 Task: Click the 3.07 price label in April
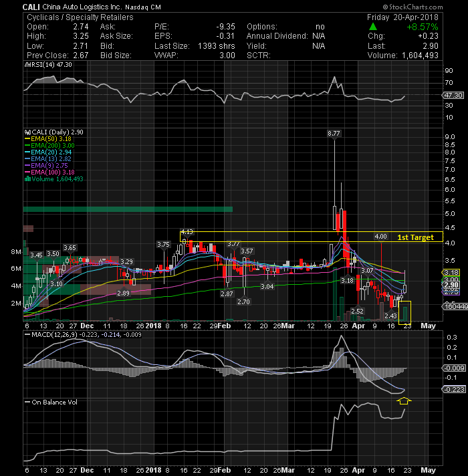pyautogui.click(x=367, y=271)
